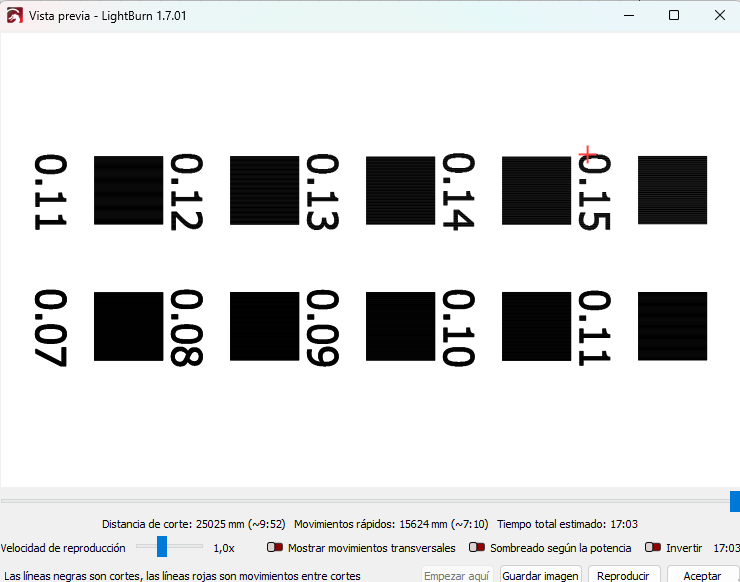The image size is (740, 582).
Task: Maximize the Vista previa window
Action: point(674,15)
